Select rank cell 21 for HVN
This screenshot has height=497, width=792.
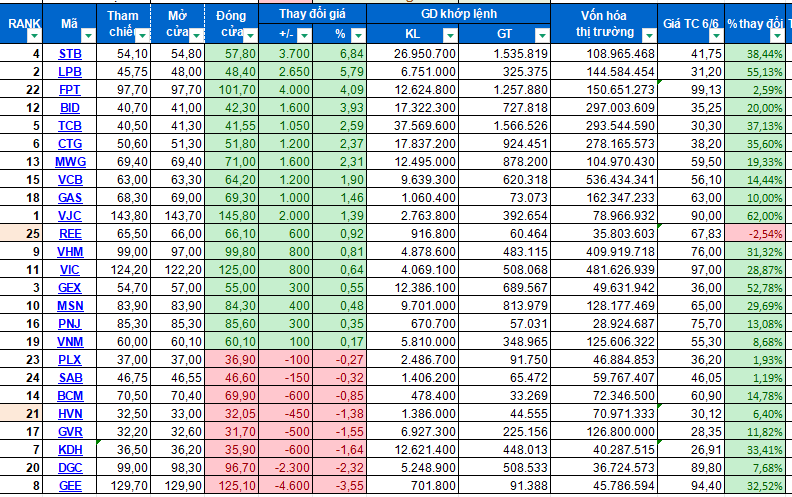click(x=21, y=414)
